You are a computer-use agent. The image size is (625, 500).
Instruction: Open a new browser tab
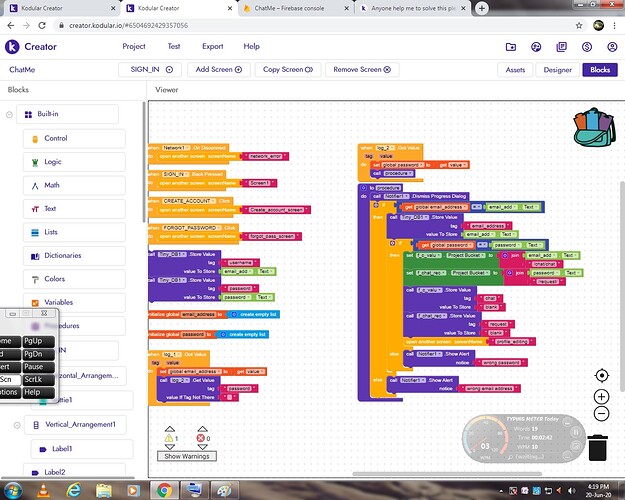[x=482, y=8]
